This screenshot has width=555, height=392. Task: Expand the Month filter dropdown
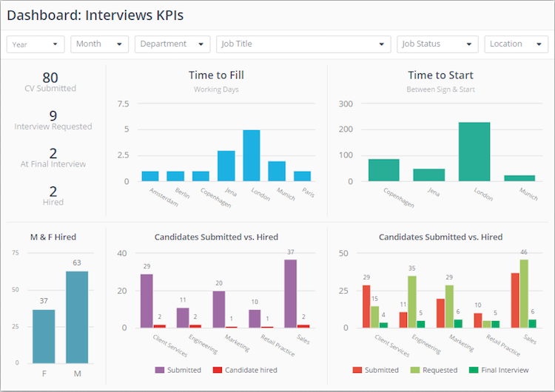point(99,44)
